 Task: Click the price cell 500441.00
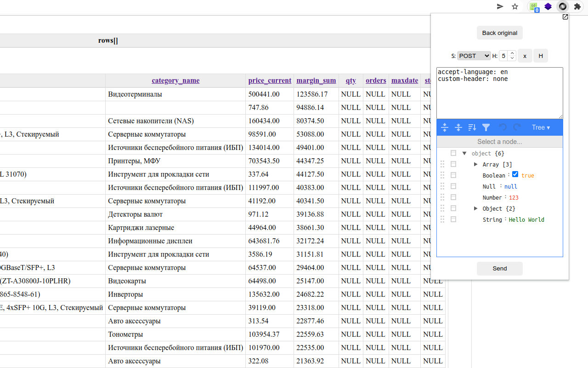(270, 94)
